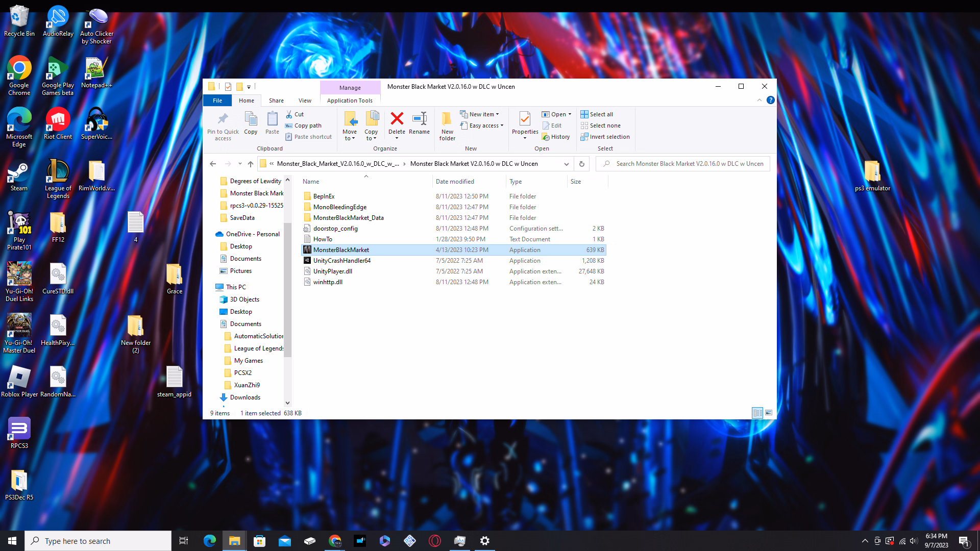Open Explorer Help question mark icon
The image size is (980, 551).
[x=771, y=101]
